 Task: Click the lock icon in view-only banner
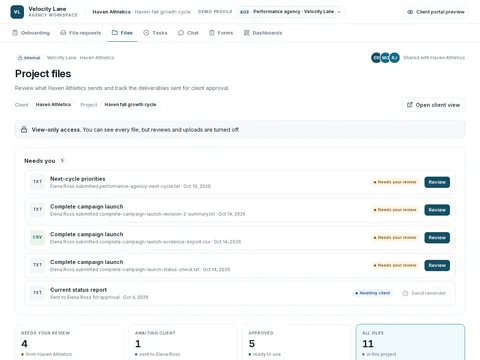24,130
